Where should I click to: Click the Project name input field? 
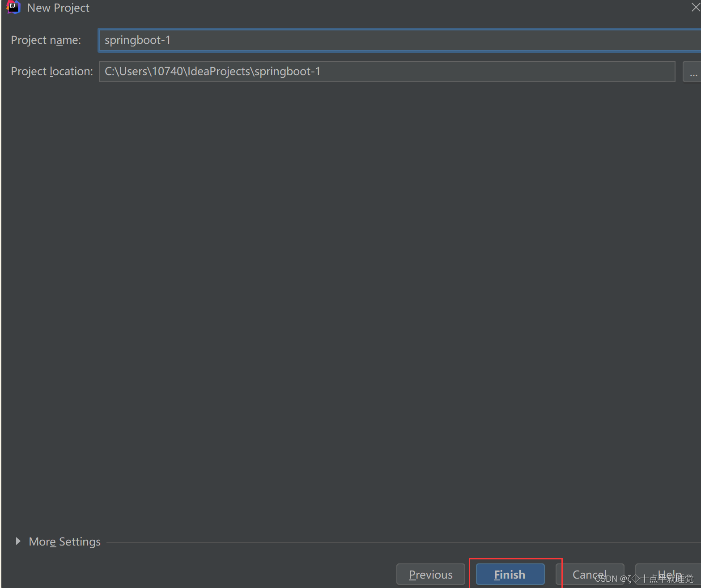[x=399, y=40]
